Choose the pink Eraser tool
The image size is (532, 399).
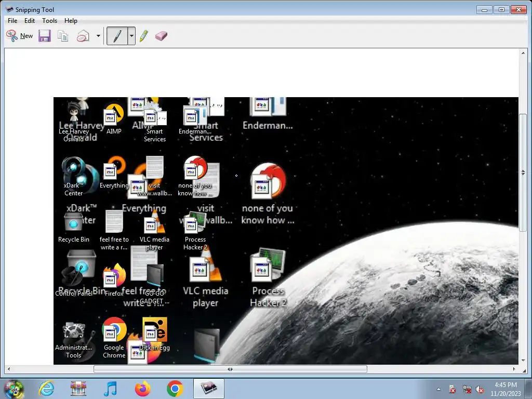point(161,36)
